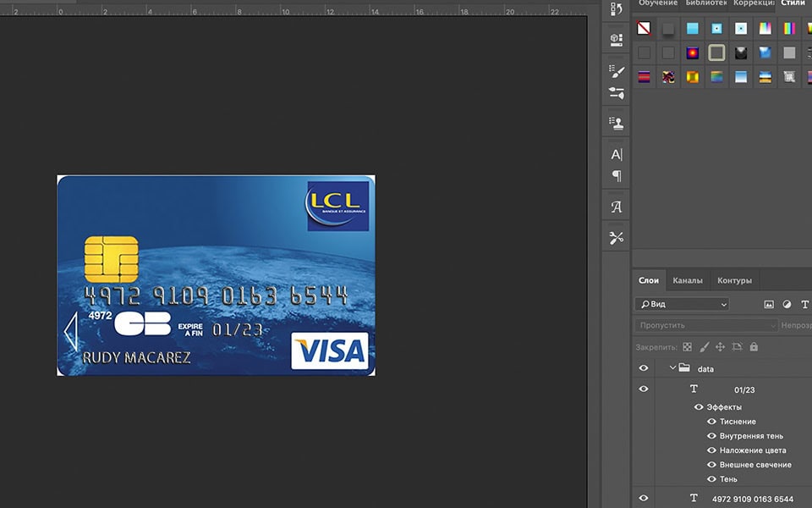812x508 pixels.
Task: Toggle visibility of all Эффекты
Action: [699, 407]
